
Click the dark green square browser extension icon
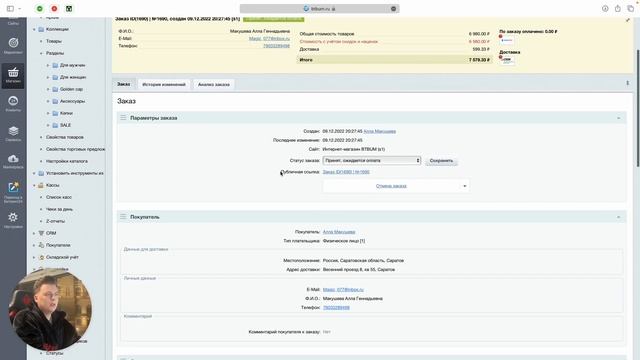(x=69, y=9)
